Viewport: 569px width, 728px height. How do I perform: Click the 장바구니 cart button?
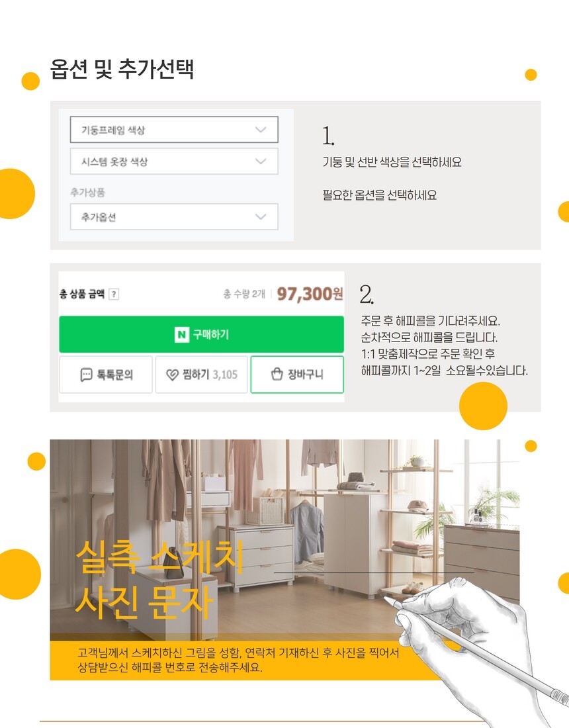click(x=297, y=374)
